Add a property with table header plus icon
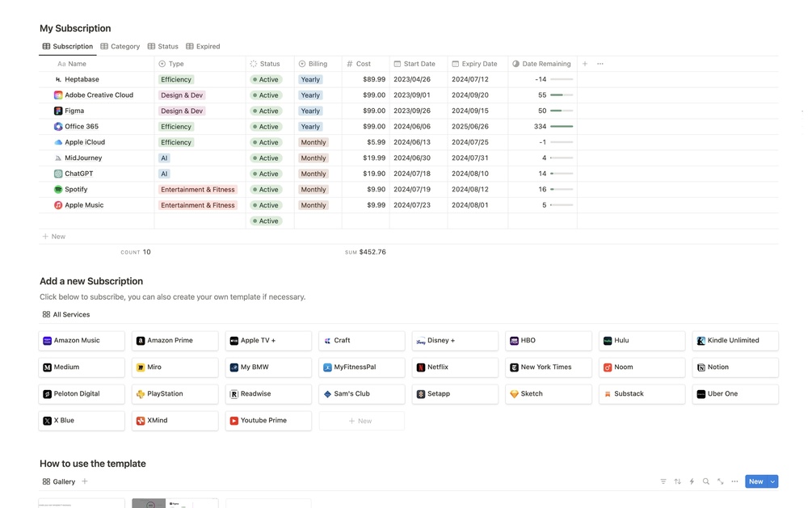The height and width of the screenshot is (508, 812). tap(585, 64)
